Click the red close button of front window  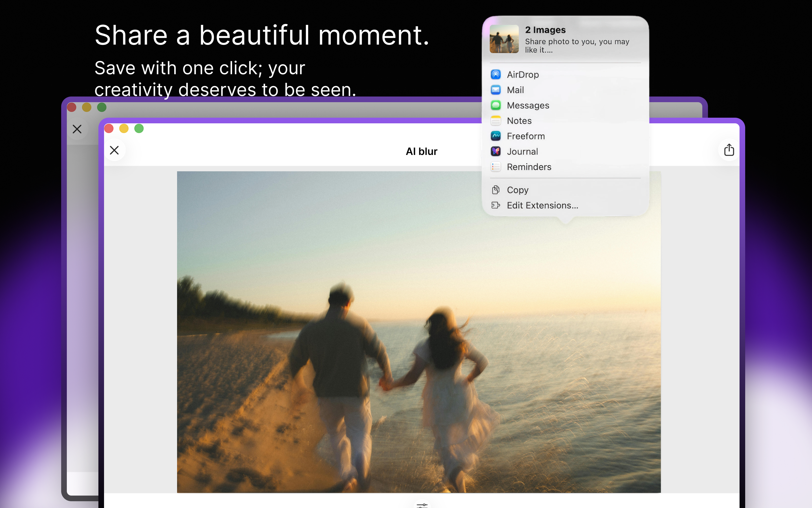coord(109,128)
